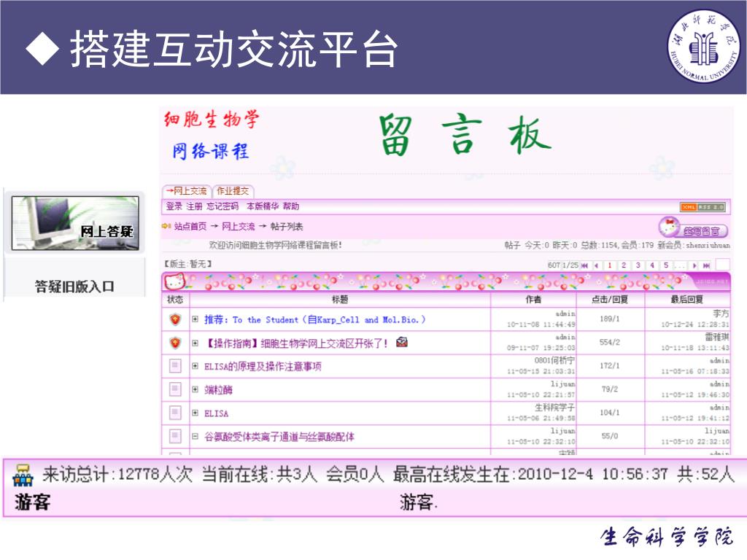Collapse the 谷氨酸受体类离子通道 thread
This screenshot has height=560, width=747.
point(195,436)
